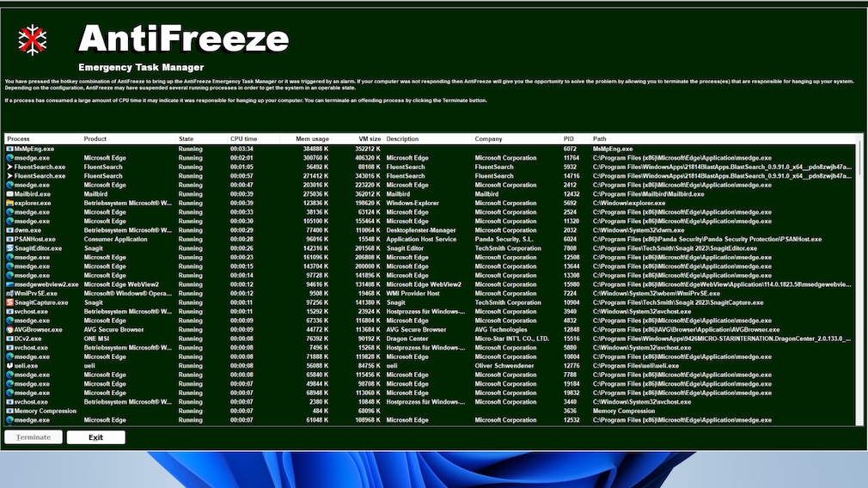Viewport: 868px width, 488px height.
Task: Click the explorer.exe folder icon
Action: [9, 203]
